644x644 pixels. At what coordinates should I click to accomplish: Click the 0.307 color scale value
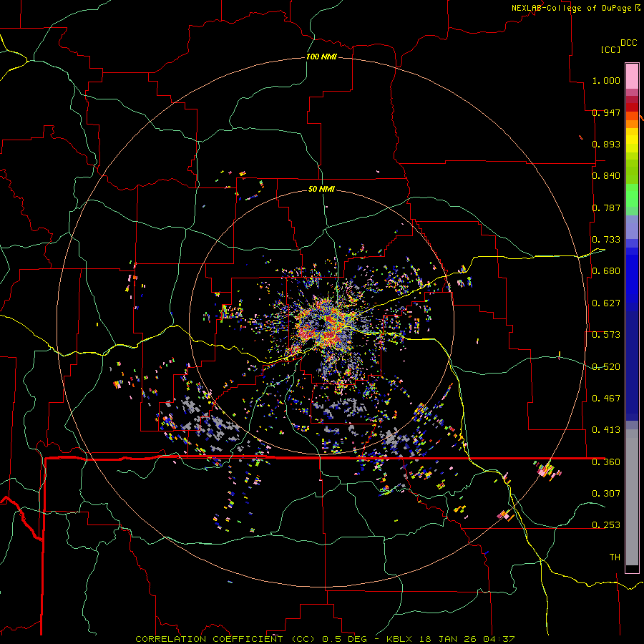coord(606,493)
